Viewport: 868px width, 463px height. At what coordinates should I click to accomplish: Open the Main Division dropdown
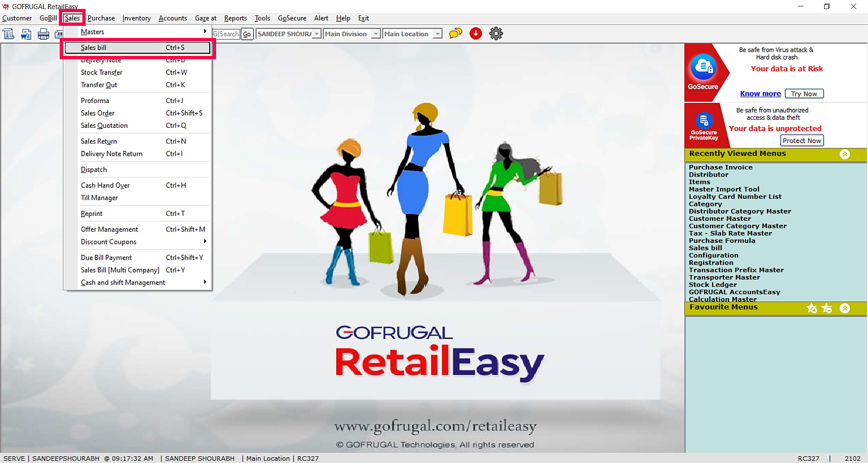[x=352, y=34]
